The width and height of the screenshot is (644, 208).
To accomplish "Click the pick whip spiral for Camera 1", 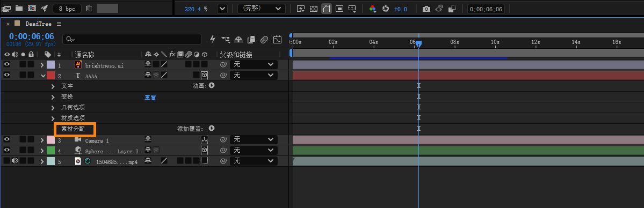I will (x=223, y=139).
